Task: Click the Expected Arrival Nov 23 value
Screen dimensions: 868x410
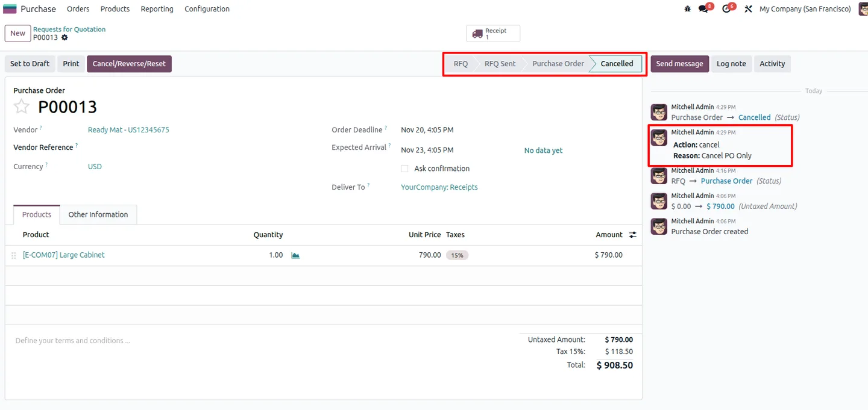Action: pyautogui.click(x=427, y=151)
